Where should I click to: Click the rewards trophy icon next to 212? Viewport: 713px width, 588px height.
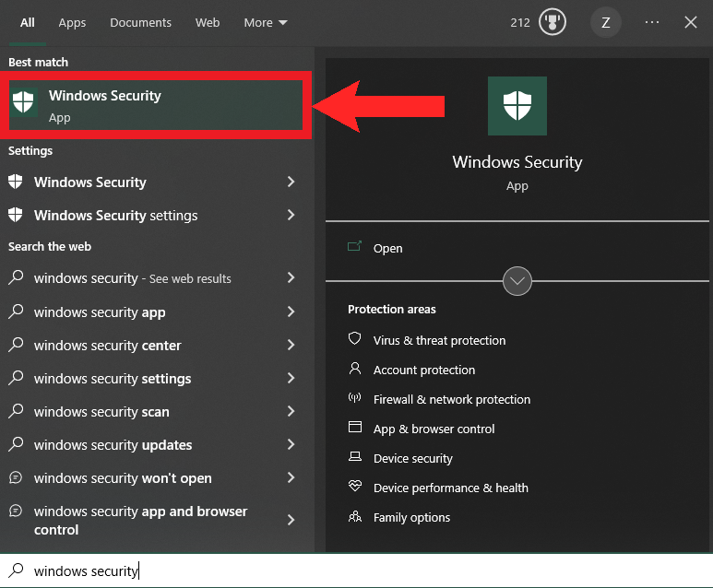553,22
